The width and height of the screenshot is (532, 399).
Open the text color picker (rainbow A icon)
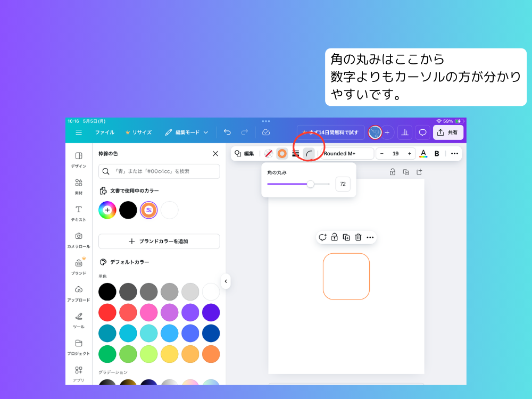(x=423, y=153)
